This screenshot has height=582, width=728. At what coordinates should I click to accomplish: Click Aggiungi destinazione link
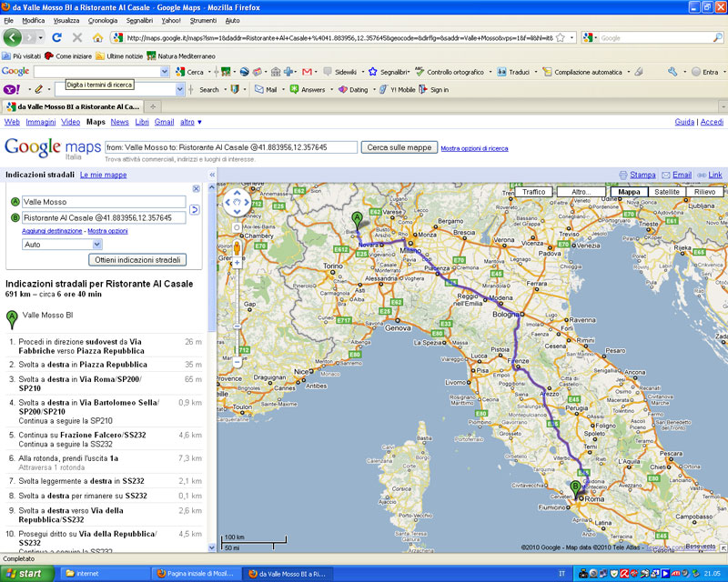(x=52, y=231)
